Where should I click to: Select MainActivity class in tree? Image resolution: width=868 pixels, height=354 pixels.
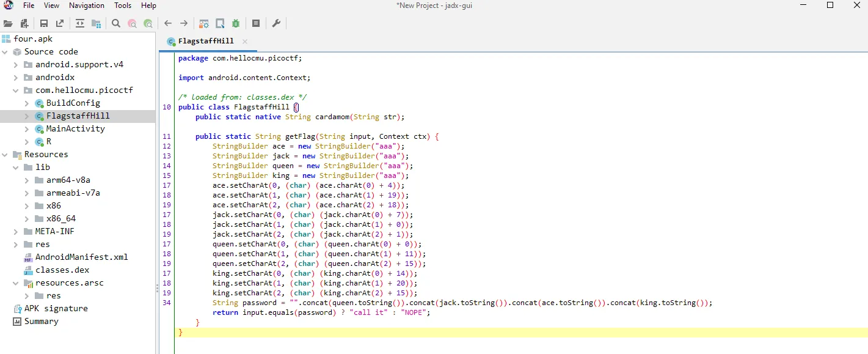[76, 128]
